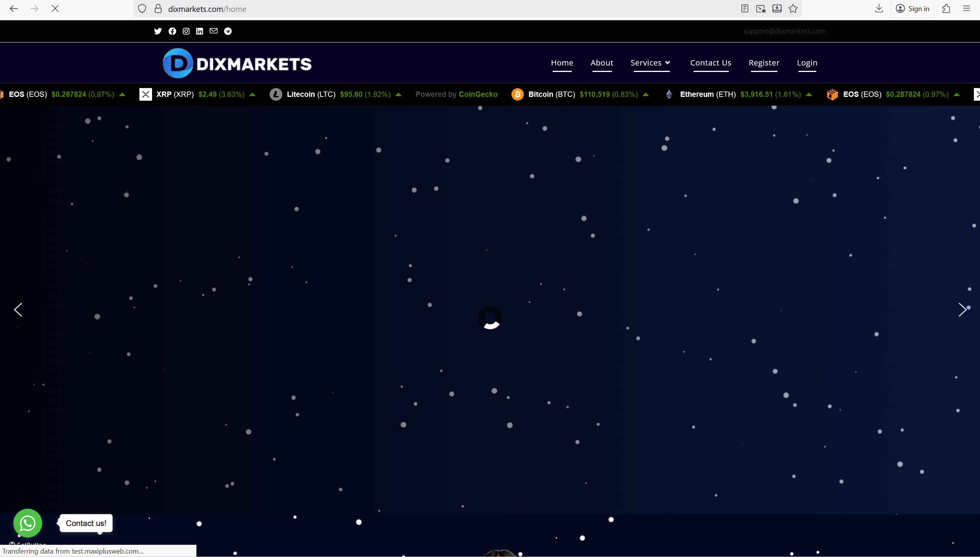Click the Bitcoin coin icon in ticker

[x=517, y=94]
